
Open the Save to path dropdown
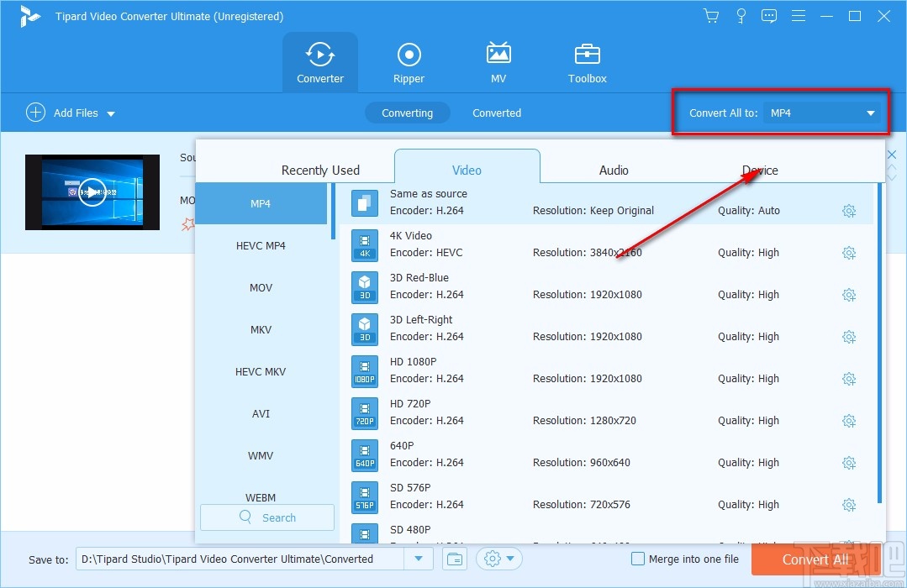418,559
